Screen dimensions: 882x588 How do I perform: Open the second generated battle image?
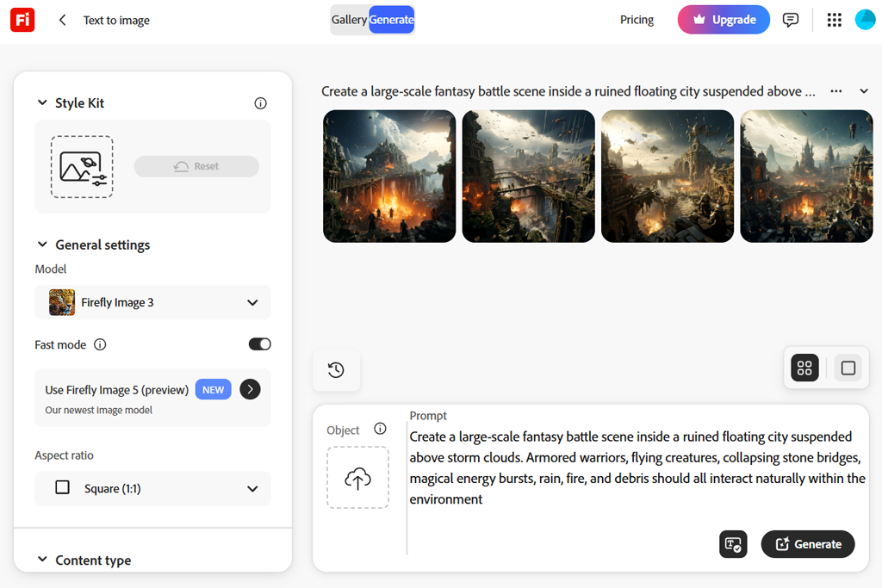click(528, 176)
